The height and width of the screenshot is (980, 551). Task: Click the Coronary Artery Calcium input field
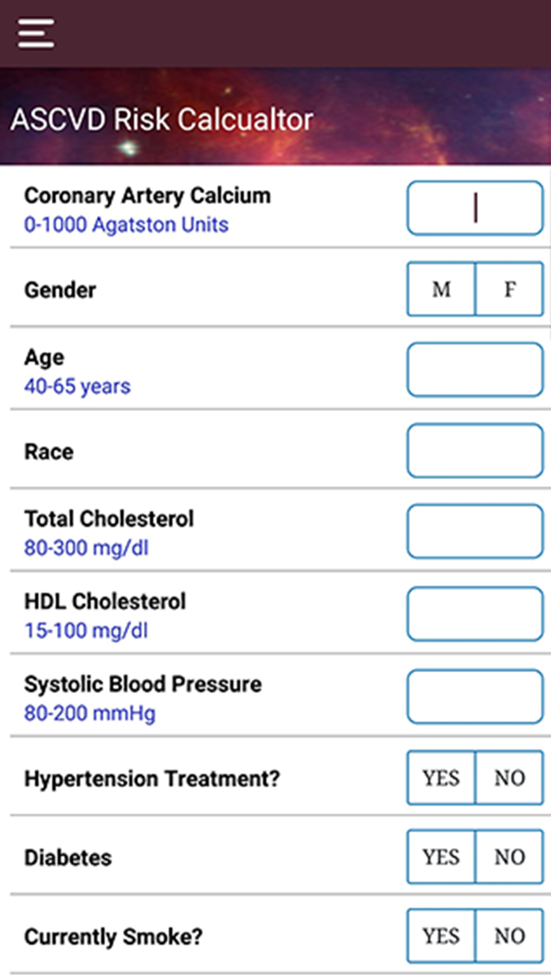(475, 209)
